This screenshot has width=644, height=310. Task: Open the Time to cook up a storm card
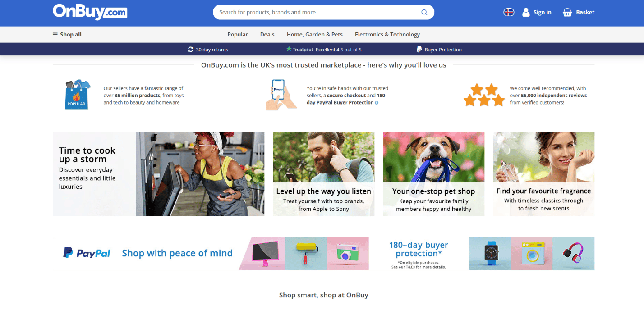coord(159,174)
